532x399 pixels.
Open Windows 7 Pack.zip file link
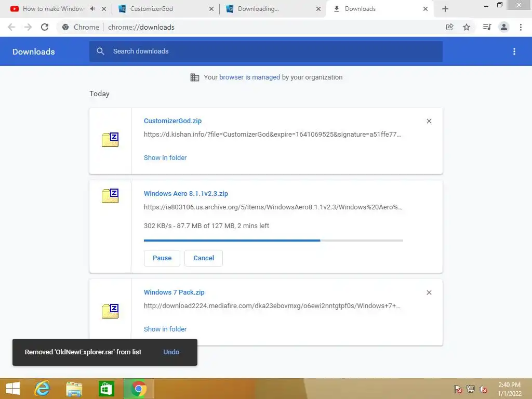(174, 292)
